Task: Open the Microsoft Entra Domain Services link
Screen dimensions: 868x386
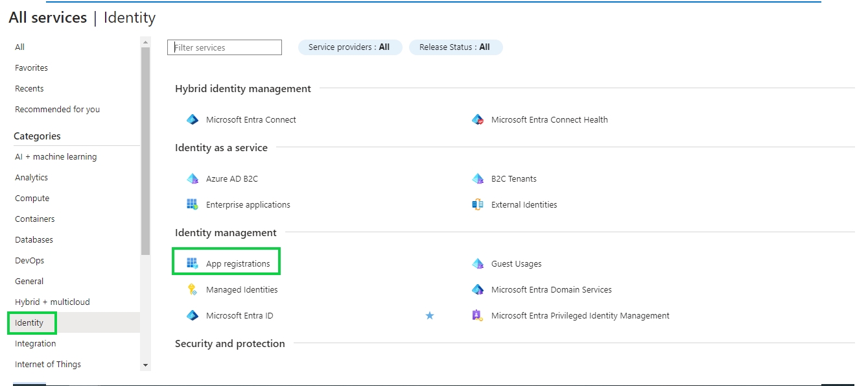Action: (551, 289)
